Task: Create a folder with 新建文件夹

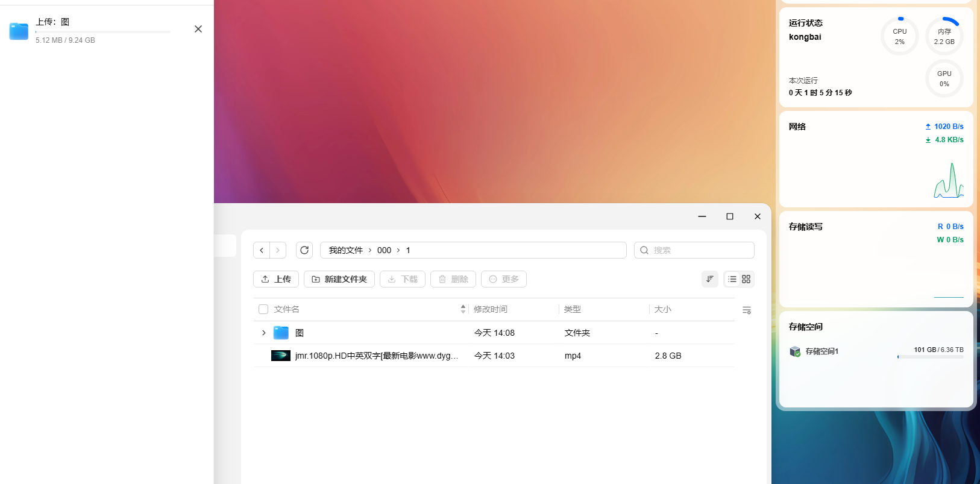Action: pos(339,279)
